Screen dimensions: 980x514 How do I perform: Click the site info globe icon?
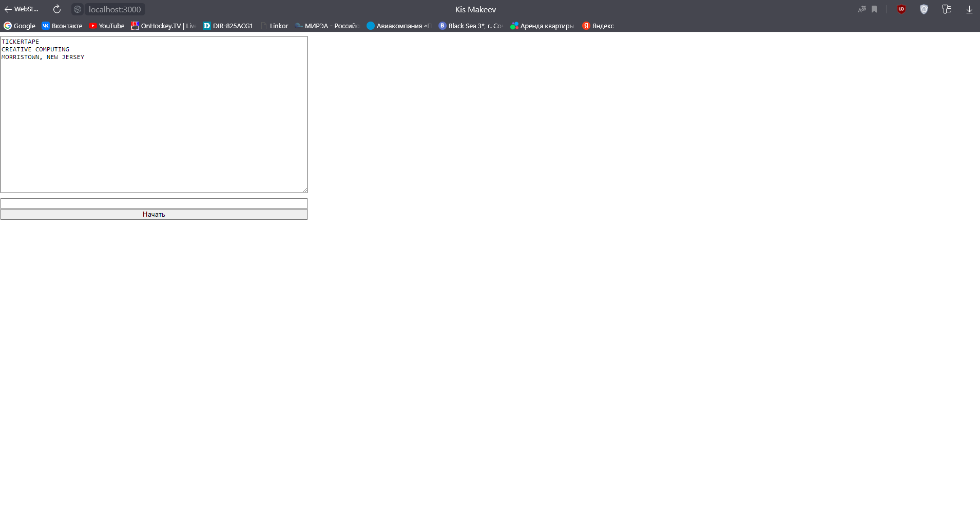pos(78,9)
